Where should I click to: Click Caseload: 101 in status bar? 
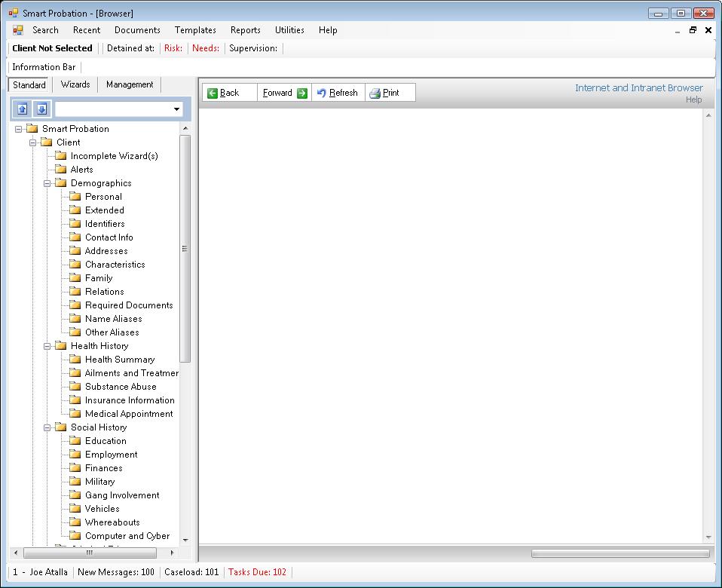tap(191, 572)
